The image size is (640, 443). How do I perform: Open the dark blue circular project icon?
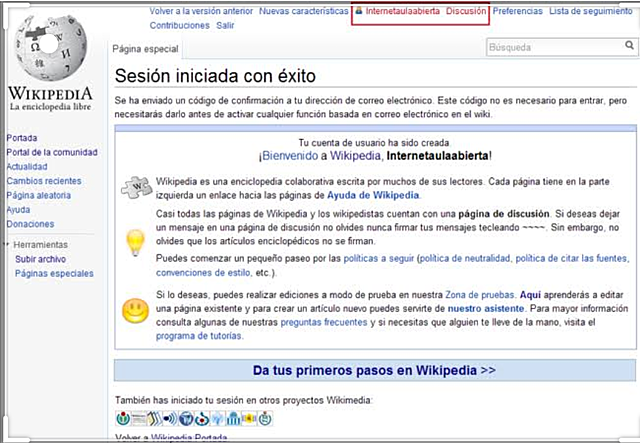tap(186, 419)
